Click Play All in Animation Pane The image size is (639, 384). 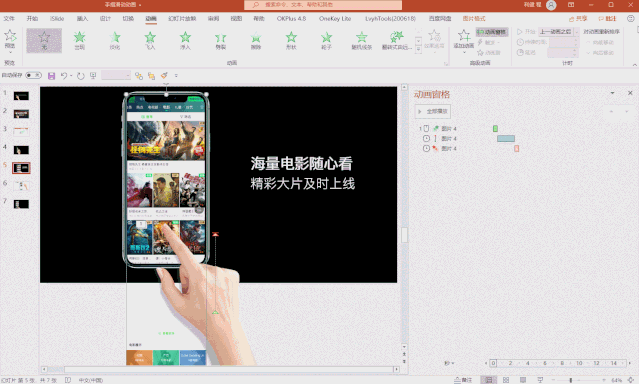point(433,111)
